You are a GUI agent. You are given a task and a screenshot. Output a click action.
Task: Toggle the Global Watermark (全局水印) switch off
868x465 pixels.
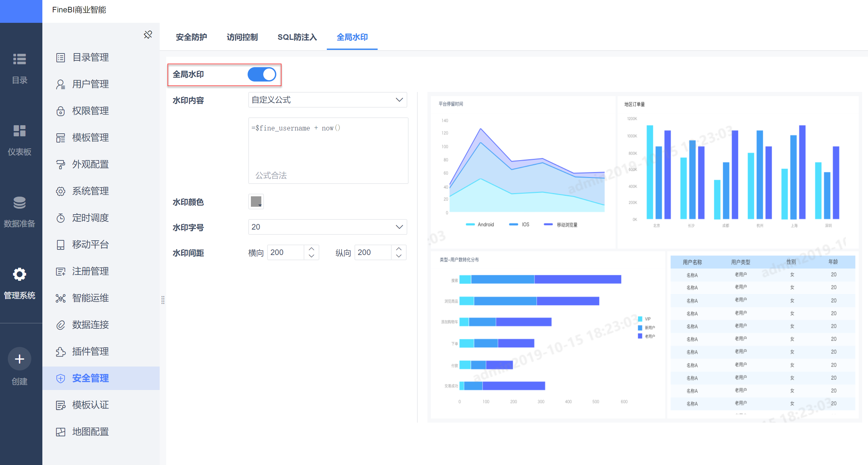point(262,75)
